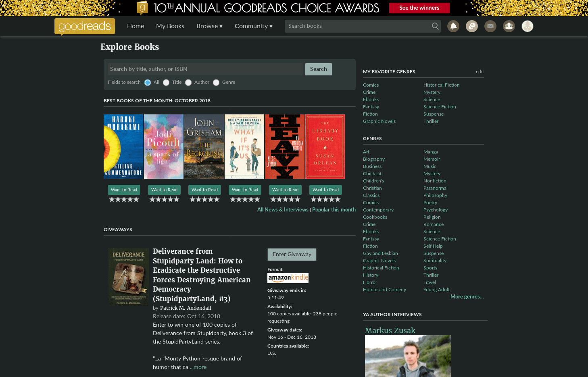This screenshot has height=377, width=588.
Task: Open Killing Commendatore book cover
Action: point(123,147)
